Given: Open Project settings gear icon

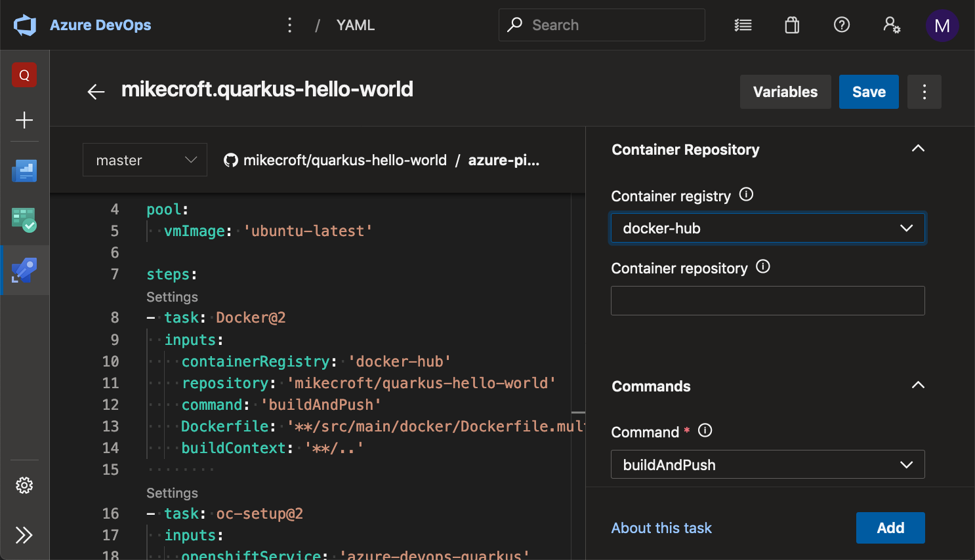Looking at the screenshot, I should pos(24,485).
